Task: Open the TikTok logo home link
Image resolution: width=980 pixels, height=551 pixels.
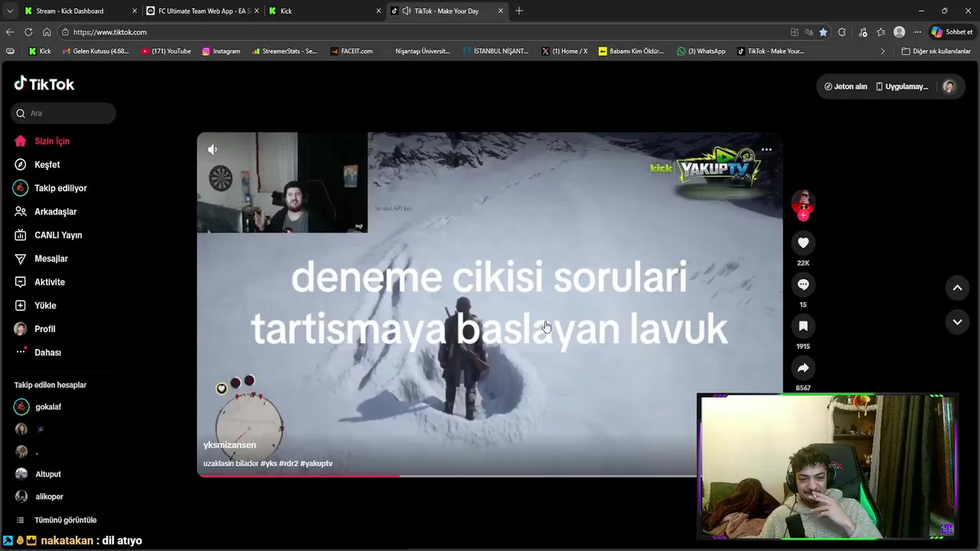Action: (x=44, y=84)
